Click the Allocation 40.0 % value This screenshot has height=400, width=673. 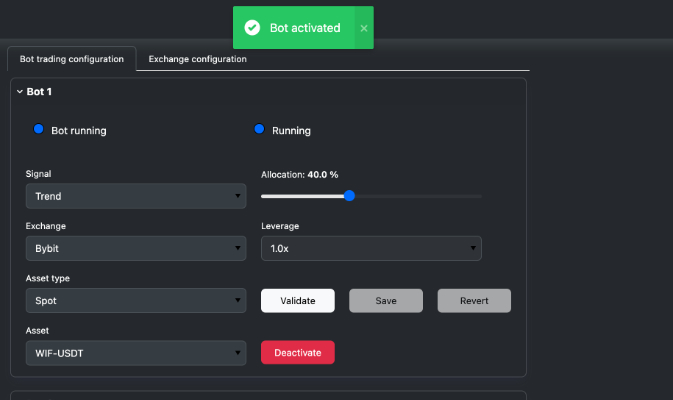[323, 175]
